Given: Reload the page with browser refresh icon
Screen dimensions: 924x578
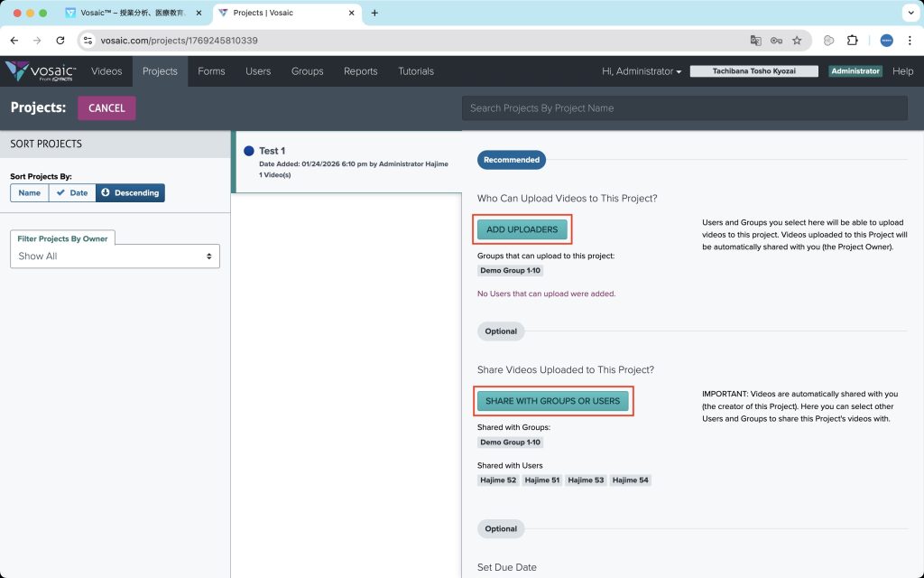Looking at the screenshot, I should [60, 41].
